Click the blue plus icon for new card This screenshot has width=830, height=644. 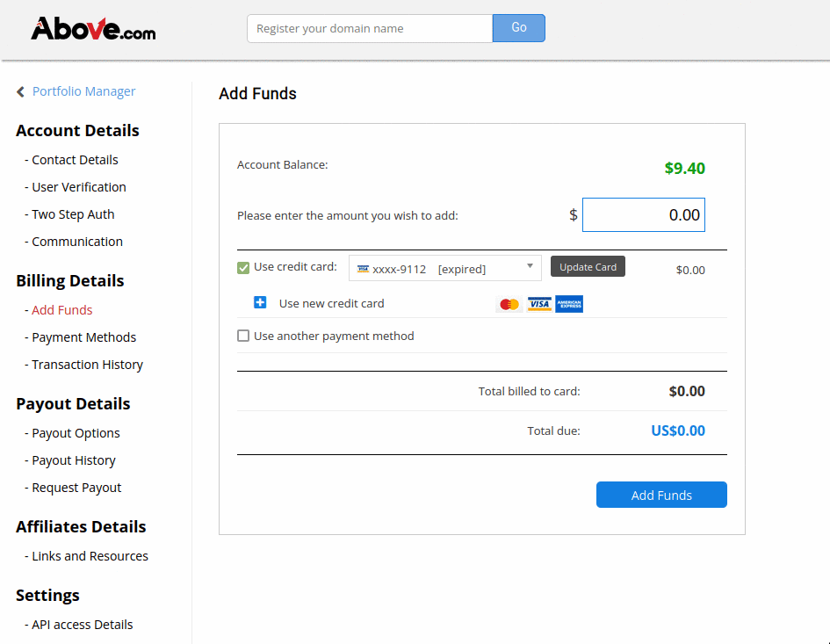click(x=260, y=302)
